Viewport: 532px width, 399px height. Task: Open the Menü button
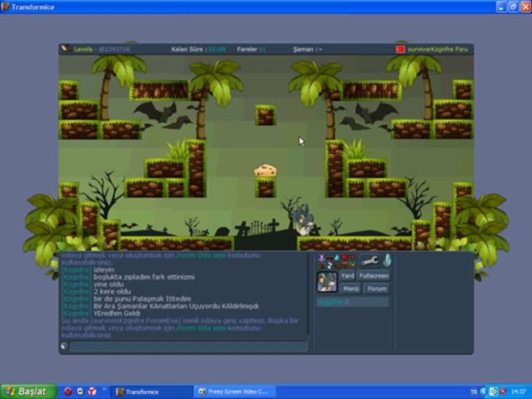(350, 288)
